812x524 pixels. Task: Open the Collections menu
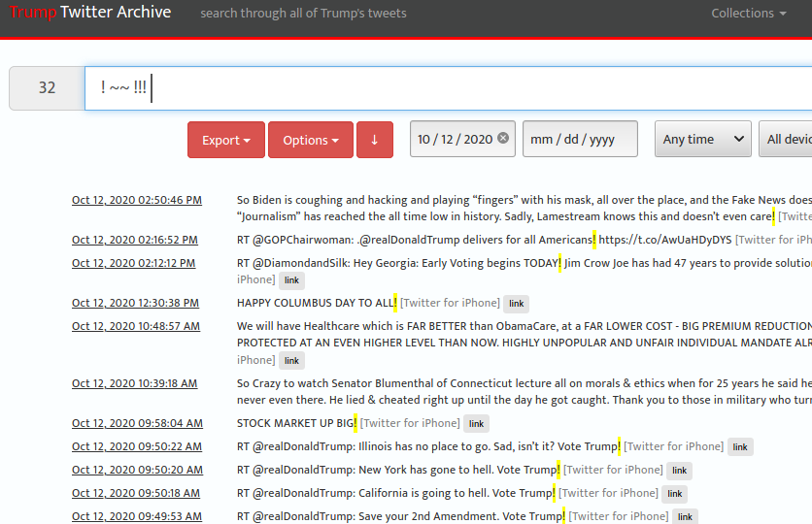tap(748, 13)
